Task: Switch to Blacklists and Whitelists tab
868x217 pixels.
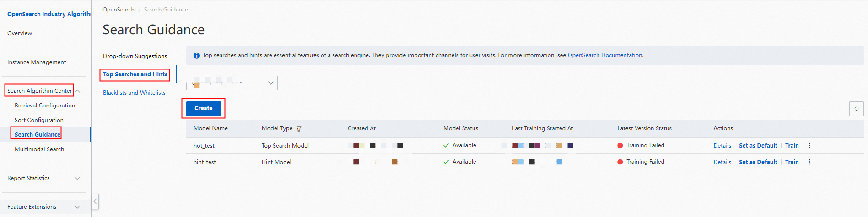Action: (134, 93)
